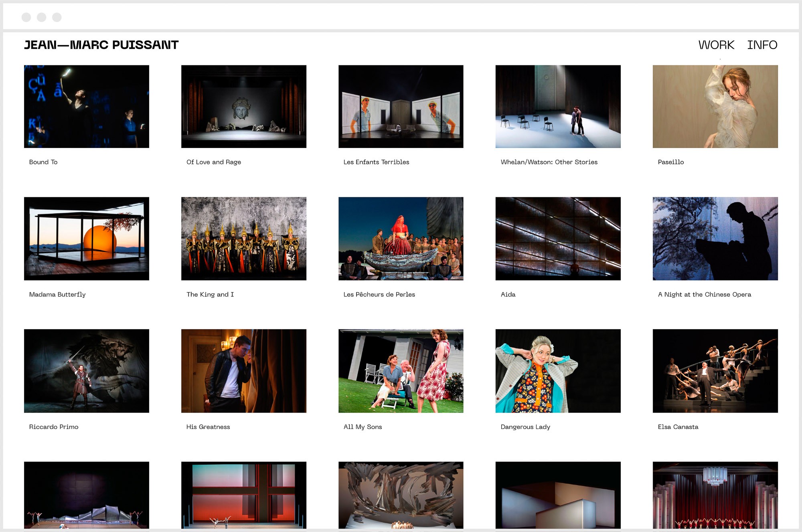Click The King and I caption
This screenshot has width=802, height=532.
(x=210, y=295)
